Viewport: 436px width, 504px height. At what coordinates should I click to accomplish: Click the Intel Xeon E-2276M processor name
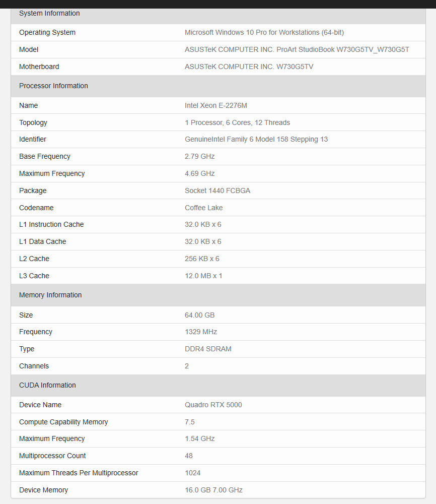coord(215,105)
